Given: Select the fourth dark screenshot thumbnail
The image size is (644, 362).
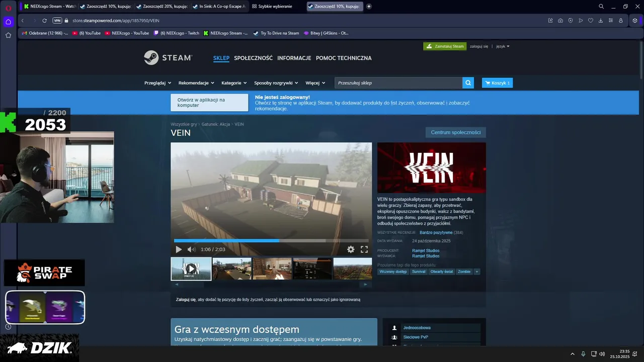Looking at the screenshot, I should (312, 268).
